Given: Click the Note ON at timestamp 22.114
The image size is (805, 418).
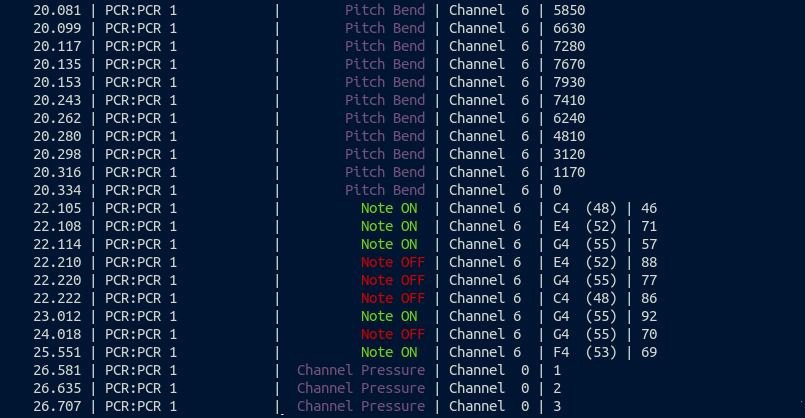Looking at the screenshot, I should [389, 244].
